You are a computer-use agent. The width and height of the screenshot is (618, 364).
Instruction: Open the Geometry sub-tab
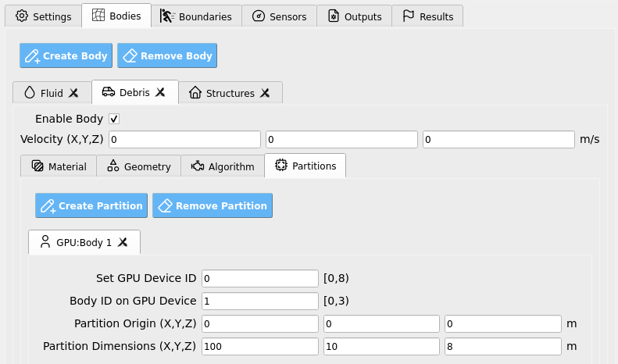[139, 166]
